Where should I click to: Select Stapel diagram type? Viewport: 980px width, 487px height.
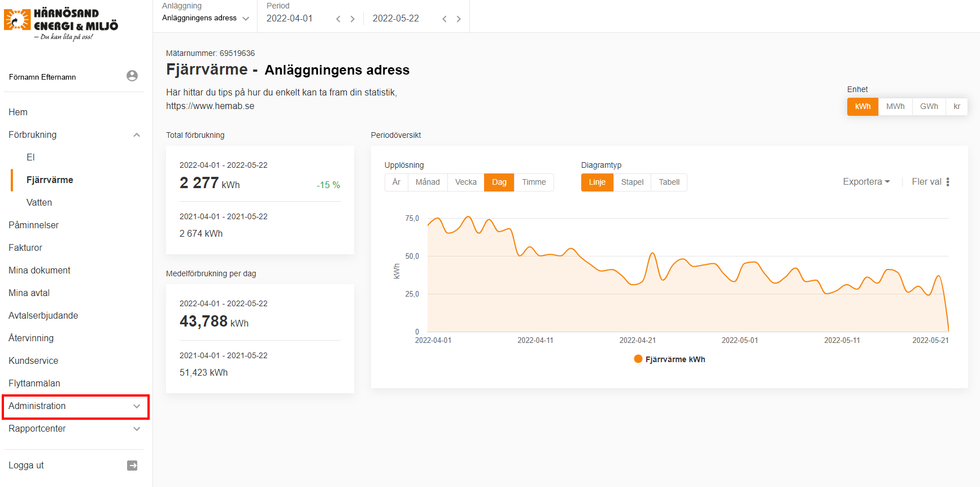tap(632, 182)
